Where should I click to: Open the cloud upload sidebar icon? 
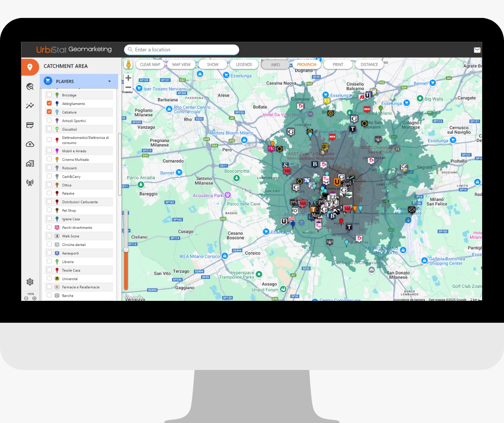click(x=30, y=144)
